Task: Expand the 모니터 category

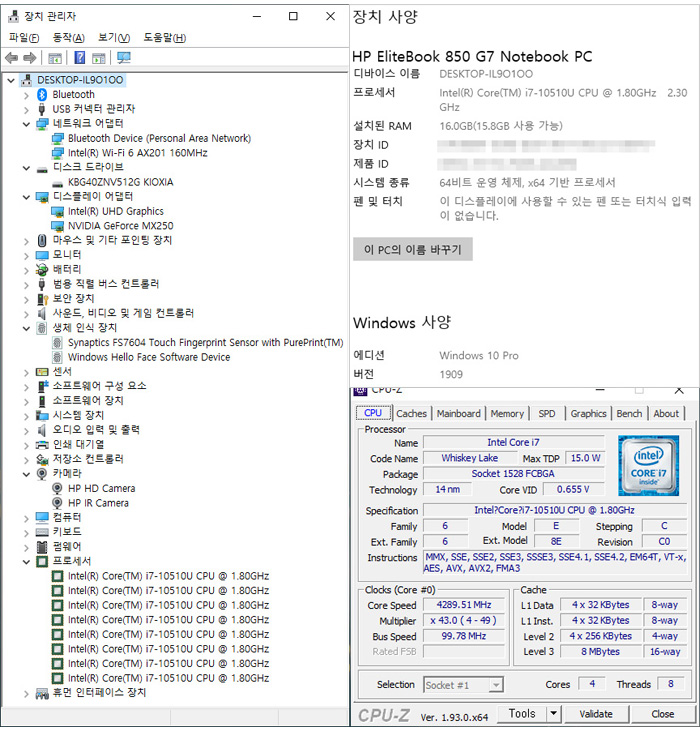Action: click(x=26, y=255)
